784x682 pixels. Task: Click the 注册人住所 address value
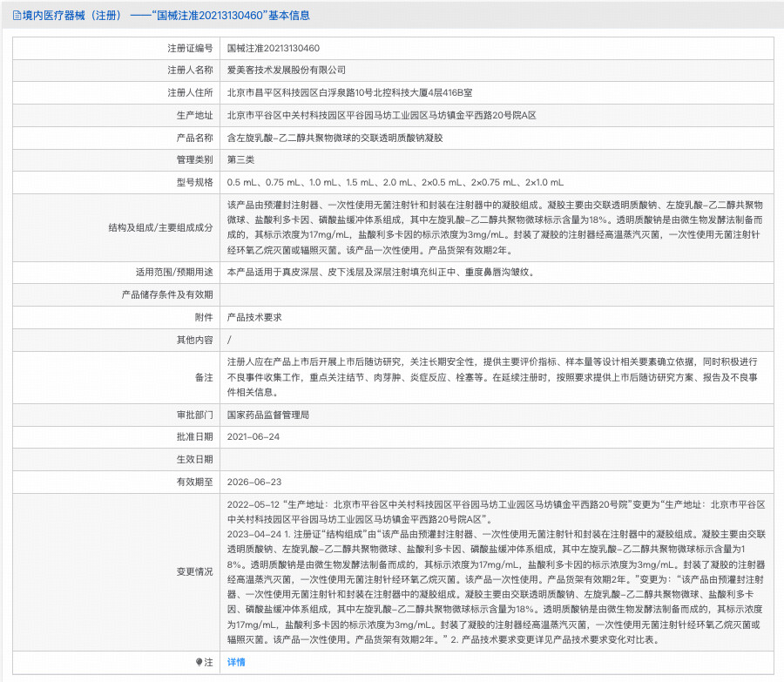pyautogui.click(x=350, y=92)
